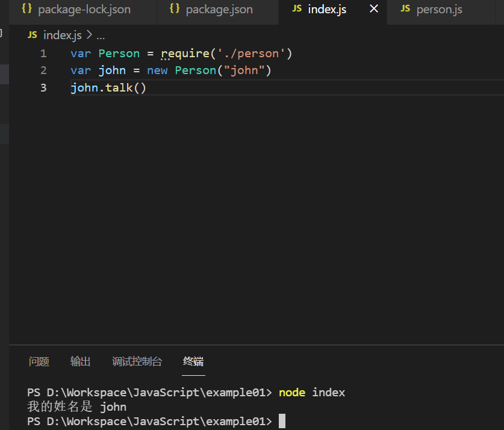Select the 终端 (Terminal) panel tab
Screen dimensions: 504x430
[193, 361]
